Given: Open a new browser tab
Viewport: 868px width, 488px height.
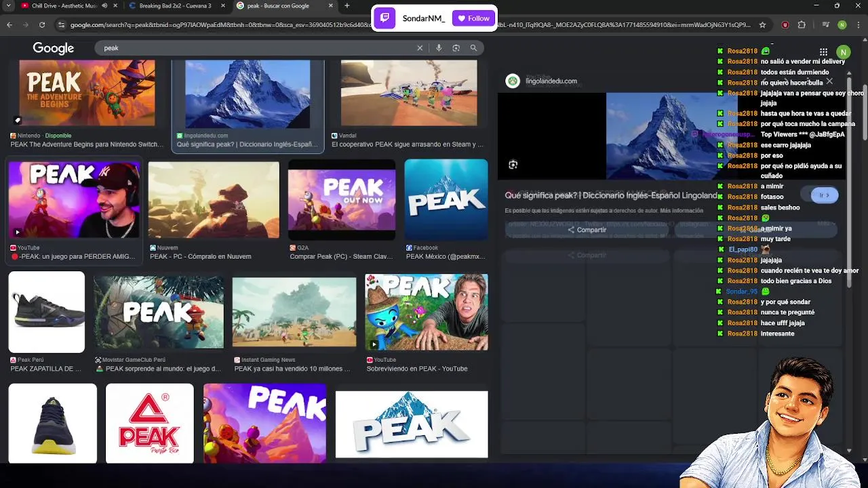Looking at the screenshot, I should coord(347,5).
